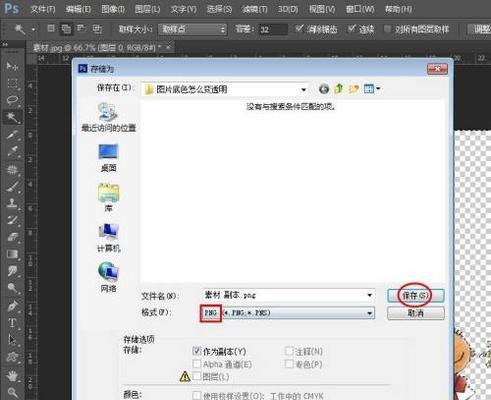The image size is (491, 400).
Task: Select the Pen tool
Action: click(x=12, y=306)
